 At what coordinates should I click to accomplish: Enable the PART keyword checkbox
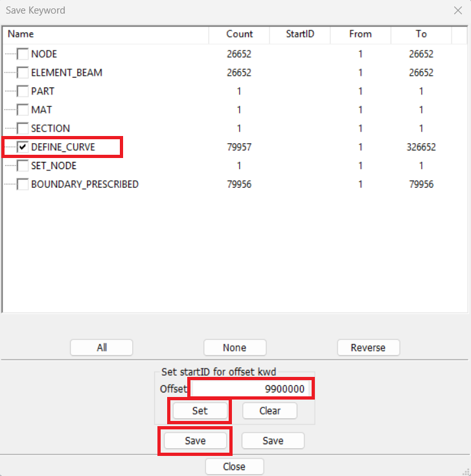23,91
